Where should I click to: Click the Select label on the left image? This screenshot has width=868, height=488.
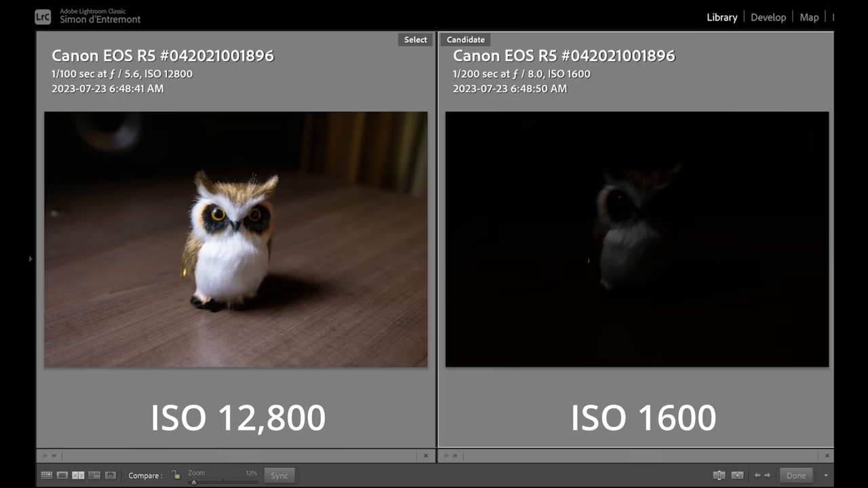point(415,39)
